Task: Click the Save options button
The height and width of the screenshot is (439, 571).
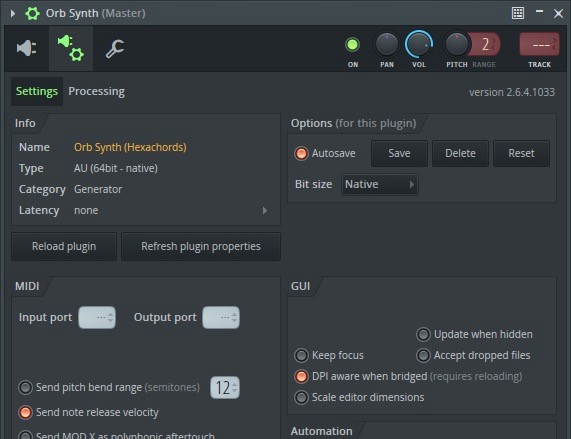Action: 399,153
